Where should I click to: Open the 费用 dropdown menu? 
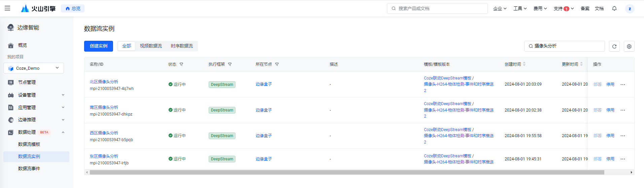[540, 8]
